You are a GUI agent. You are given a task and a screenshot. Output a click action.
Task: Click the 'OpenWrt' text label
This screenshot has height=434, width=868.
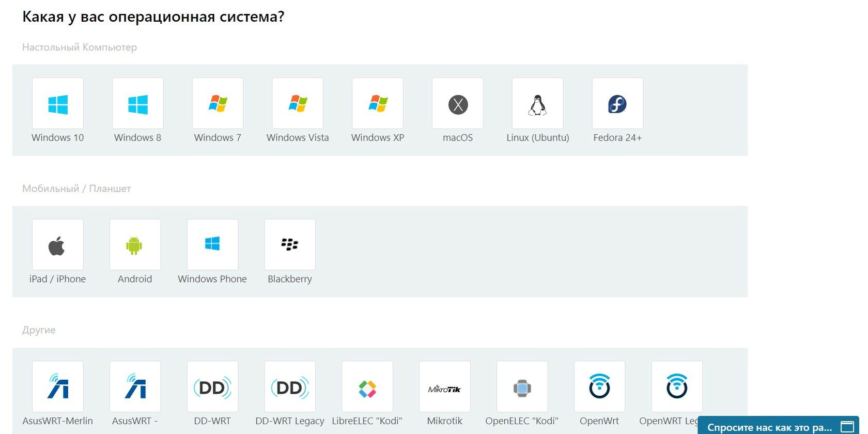(599, 421)
